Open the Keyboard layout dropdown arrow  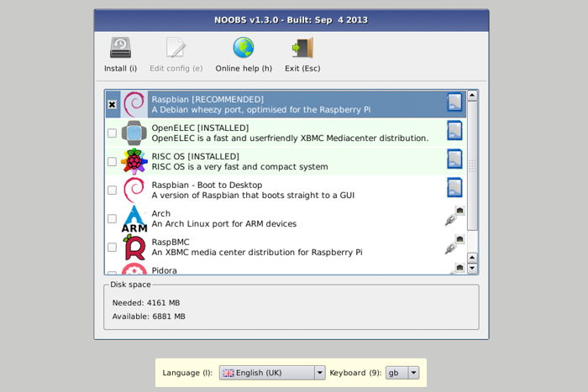point(413,373)
